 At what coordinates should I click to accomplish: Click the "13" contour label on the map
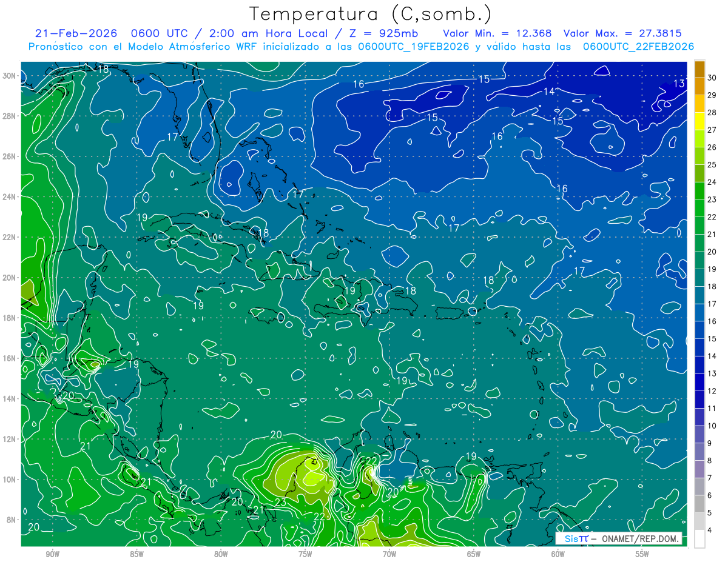tap(679, 83)
